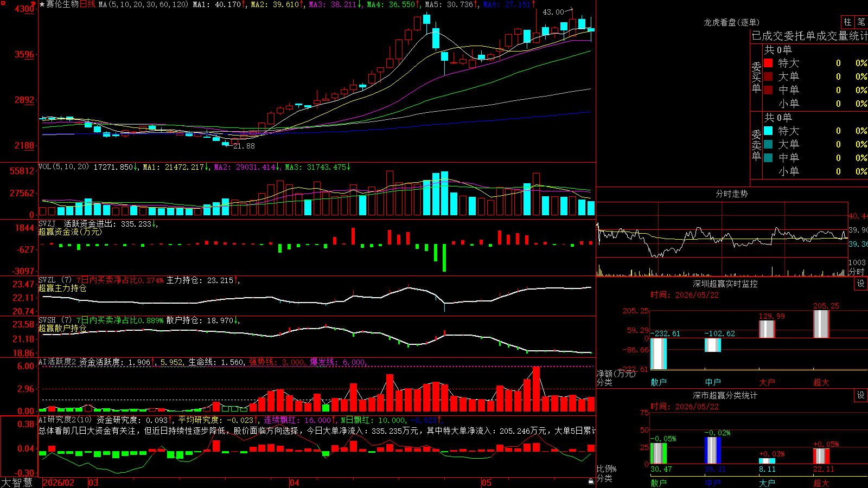Click the lock icon at chart bottom right
Image resolution: width=868 pixels, height=488 pixels.
coord(591,481)
